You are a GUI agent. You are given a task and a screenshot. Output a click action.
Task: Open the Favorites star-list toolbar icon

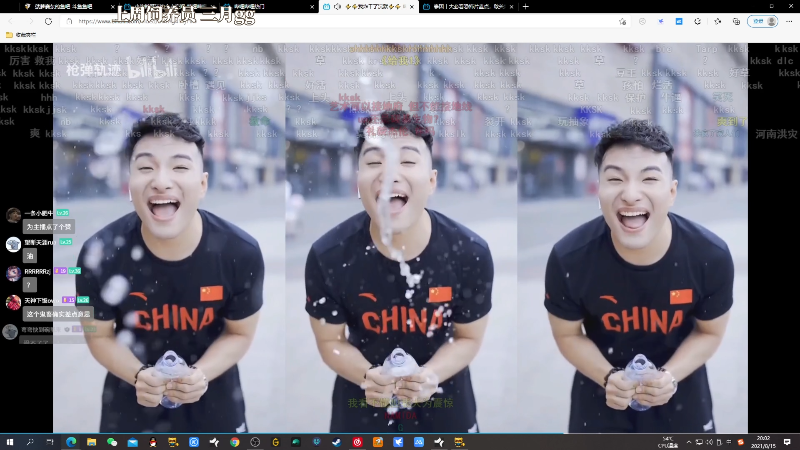pyautogui.click(x=717, y=21)
